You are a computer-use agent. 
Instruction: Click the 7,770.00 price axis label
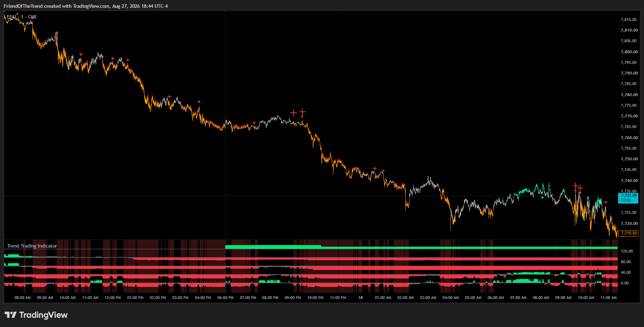[x=629, y=116]
